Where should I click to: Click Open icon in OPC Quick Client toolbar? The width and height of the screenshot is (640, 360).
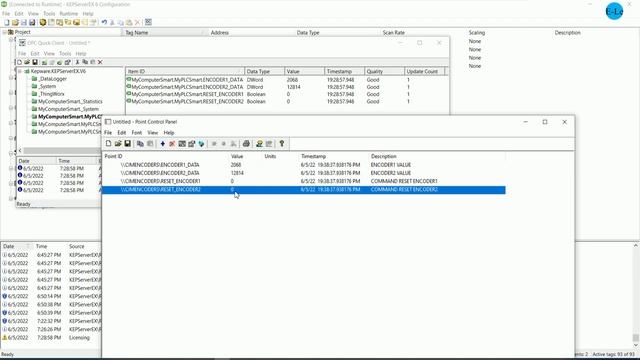coord(27,62)
